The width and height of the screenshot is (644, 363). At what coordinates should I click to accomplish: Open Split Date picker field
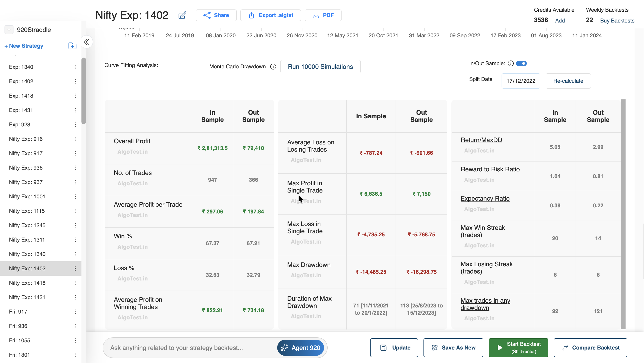click(x=520, y=81)
